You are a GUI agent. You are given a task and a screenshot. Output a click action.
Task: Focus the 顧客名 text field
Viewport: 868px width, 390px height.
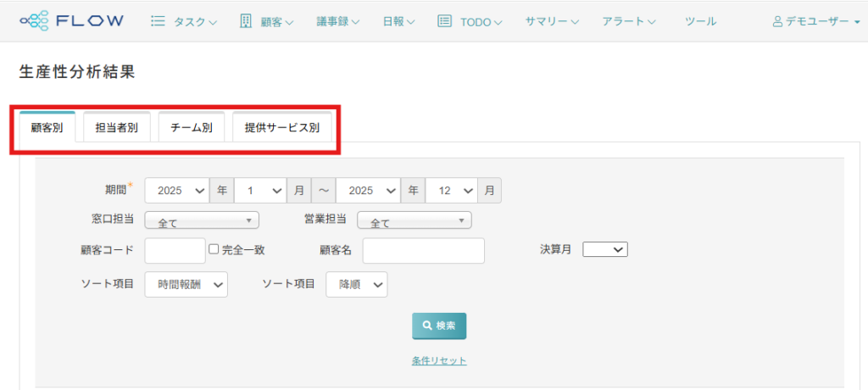click(x=423, y=251)
